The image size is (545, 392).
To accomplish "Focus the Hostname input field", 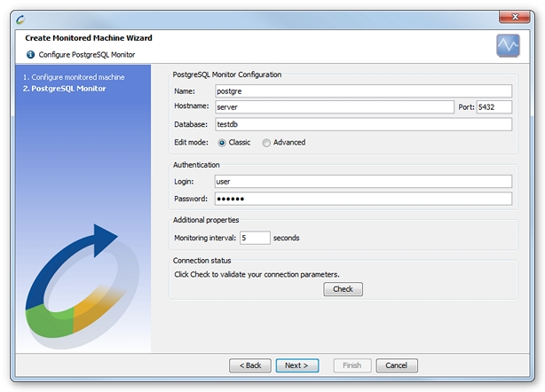I will click(x=334, y=107).
